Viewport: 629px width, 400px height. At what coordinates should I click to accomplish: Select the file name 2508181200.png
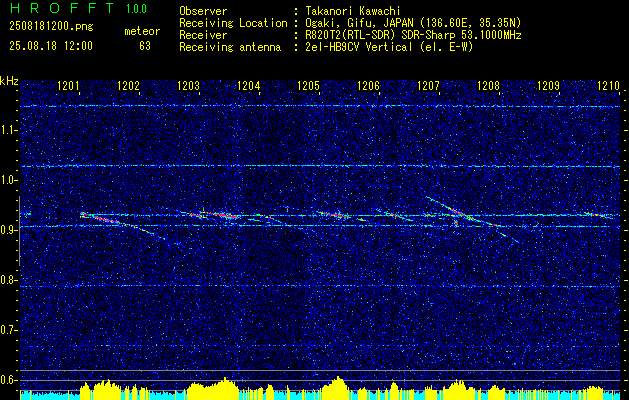(51, 27)
